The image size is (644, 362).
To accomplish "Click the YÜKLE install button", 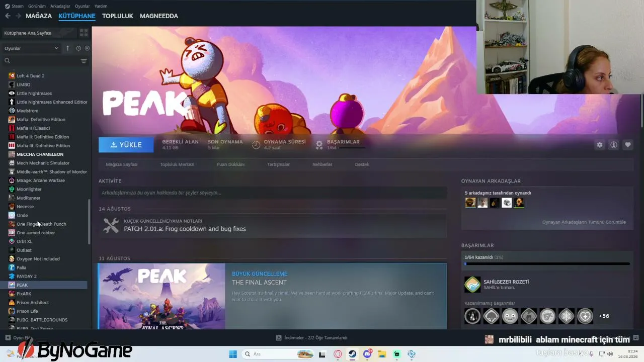I will click(126, 145).
